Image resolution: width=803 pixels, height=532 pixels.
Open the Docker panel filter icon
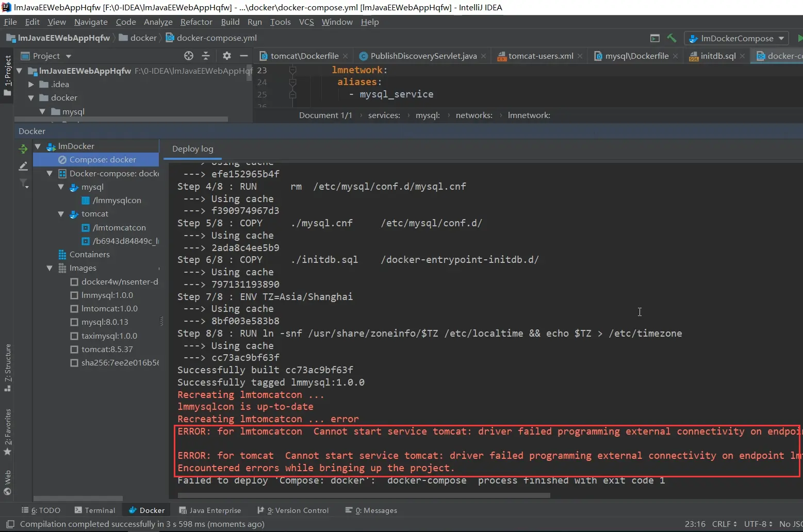(23, 183)
